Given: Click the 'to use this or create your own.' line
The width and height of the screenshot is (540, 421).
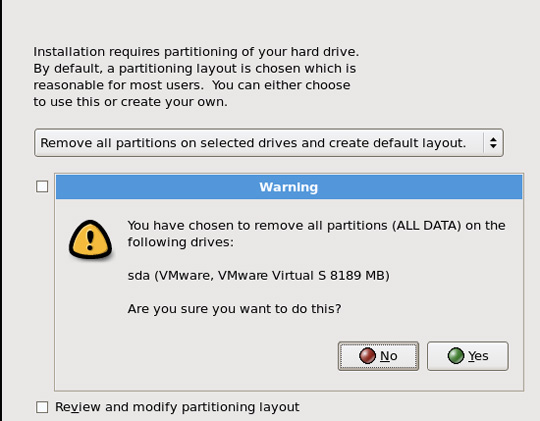Looking at the screenshot, I should tap(130, 102).
